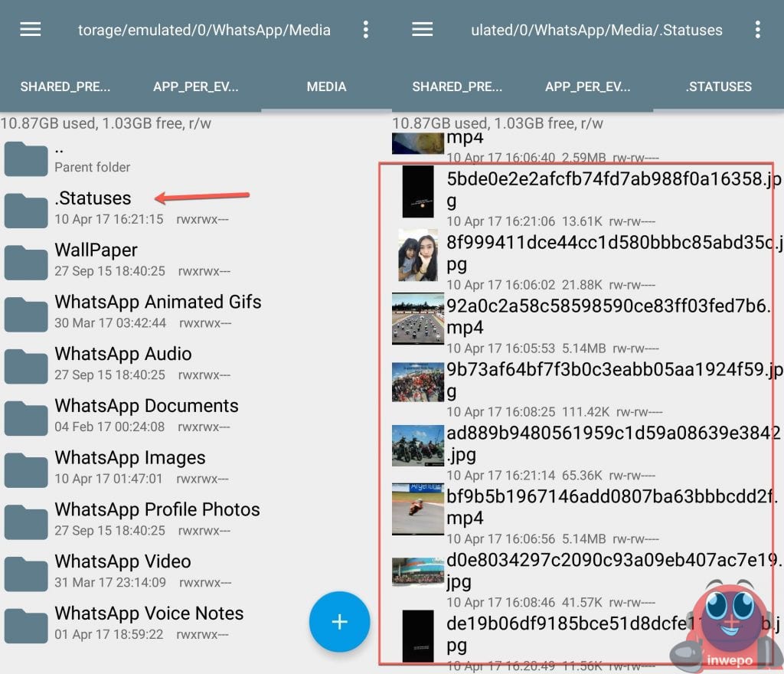The width and height of the screenshot is (784, 674).
Task: Open the WhatsApp Documents folder icon
Action: pyautogui.click(x=26, y=418)
